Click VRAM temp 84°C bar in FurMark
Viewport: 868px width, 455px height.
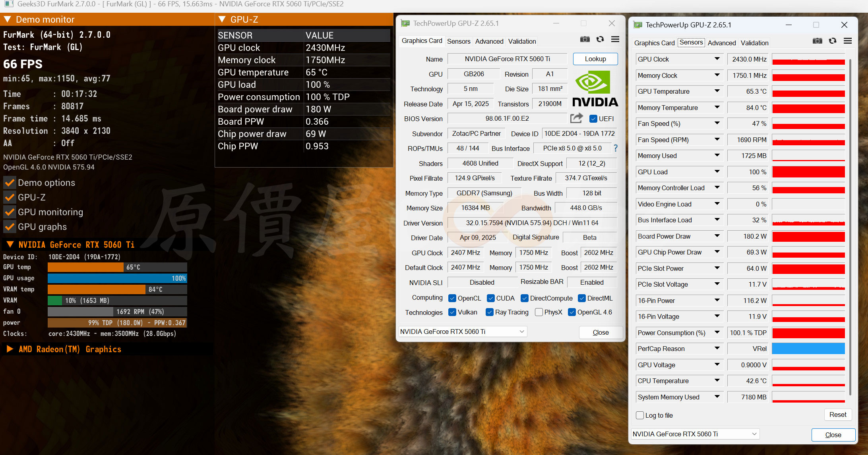click(x=117, y=289)
